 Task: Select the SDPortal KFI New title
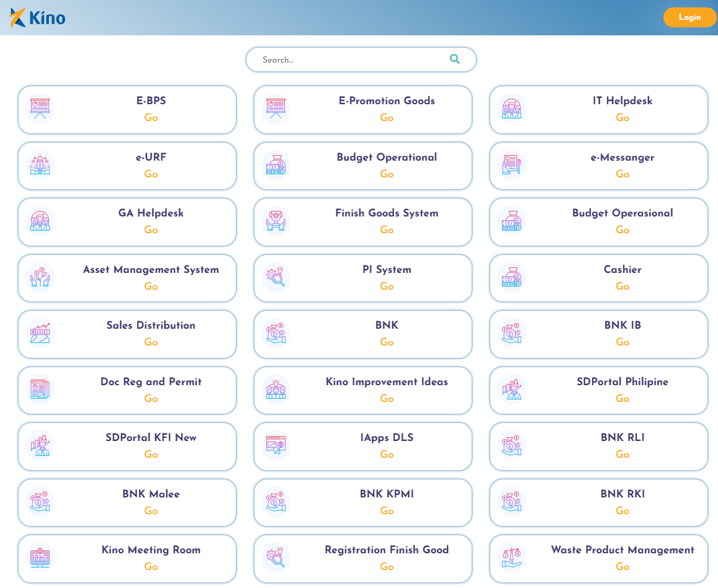pos(151,437)
